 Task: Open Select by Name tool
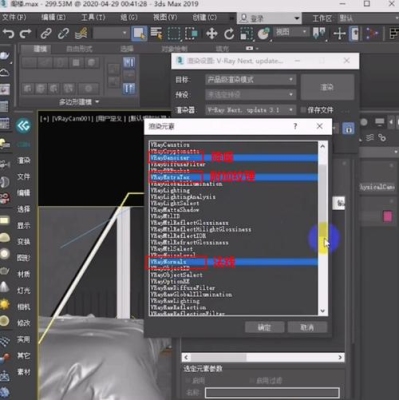[x=156, y=33]
